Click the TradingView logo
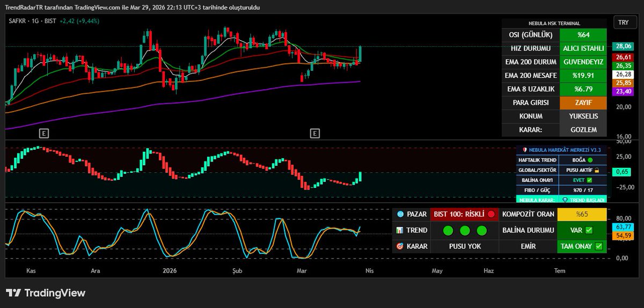The height and width of the screenshot is (308, 644). click(46, 293)
